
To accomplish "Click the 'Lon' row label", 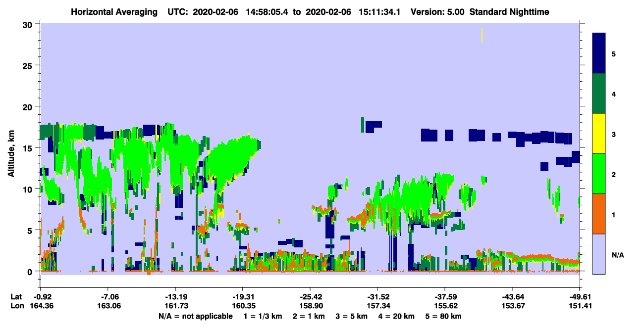I will (16, 306).
